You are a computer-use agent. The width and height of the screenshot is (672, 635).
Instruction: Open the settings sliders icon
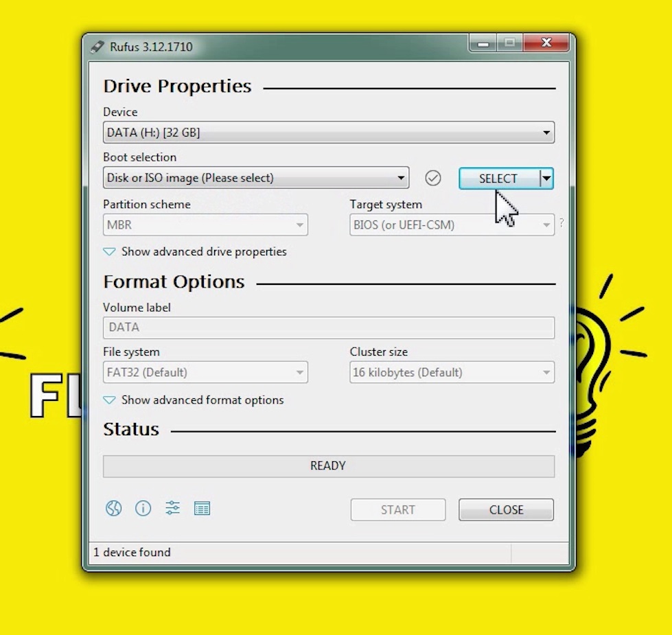click(173, 508)
